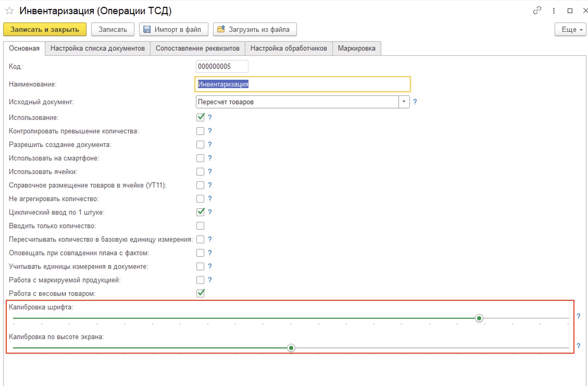Viewport: 588px width, 386px height.
Task: Open Сопоставление реквизитов tab
Action: pos(198,48)
